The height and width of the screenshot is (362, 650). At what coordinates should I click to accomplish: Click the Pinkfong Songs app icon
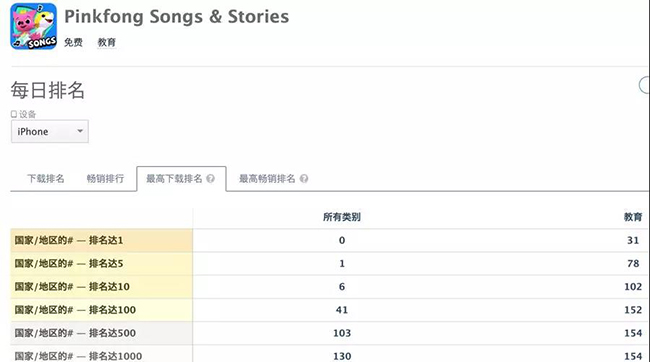pyautogui.click(x=34, y=26)
